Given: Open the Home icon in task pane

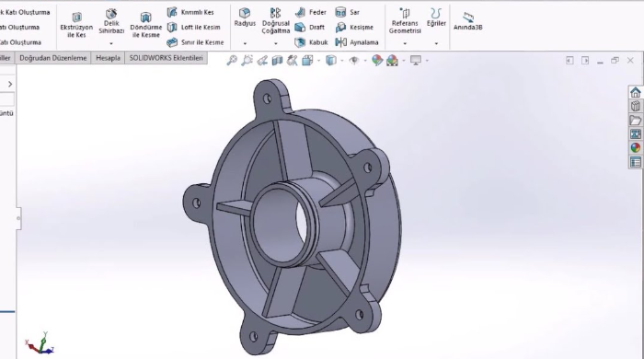Looking at the screenshot, I should point(636,92).
